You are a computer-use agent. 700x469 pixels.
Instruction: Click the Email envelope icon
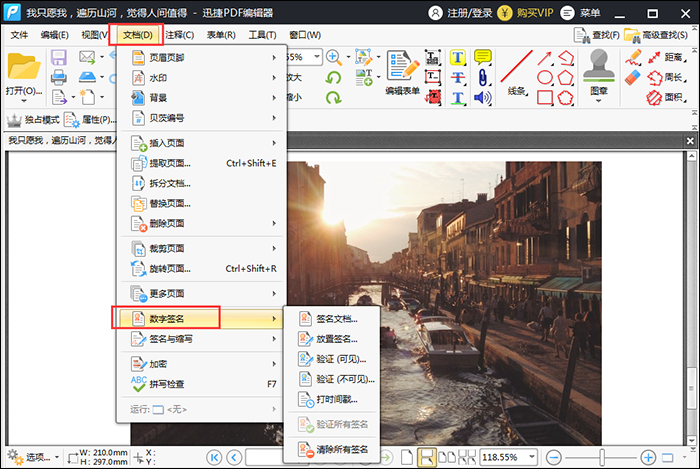click(87, 57)
